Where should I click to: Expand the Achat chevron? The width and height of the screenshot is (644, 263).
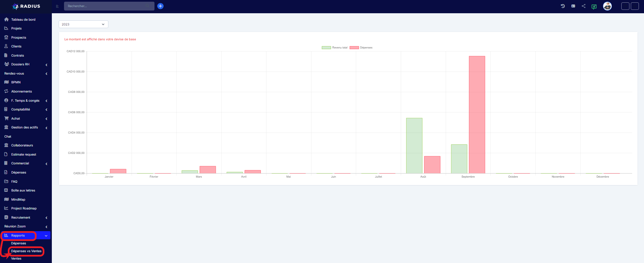click(46, 119)
